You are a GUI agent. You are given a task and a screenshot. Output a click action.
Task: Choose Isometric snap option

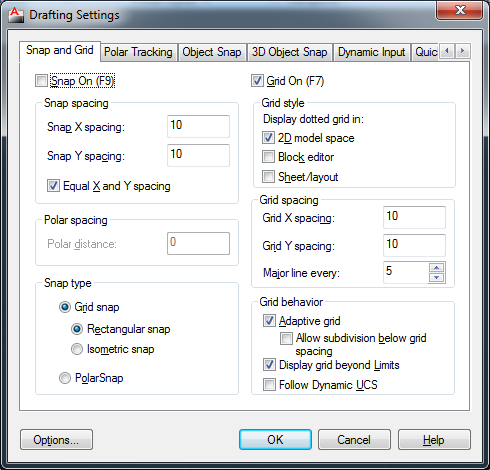pos(77,349)
